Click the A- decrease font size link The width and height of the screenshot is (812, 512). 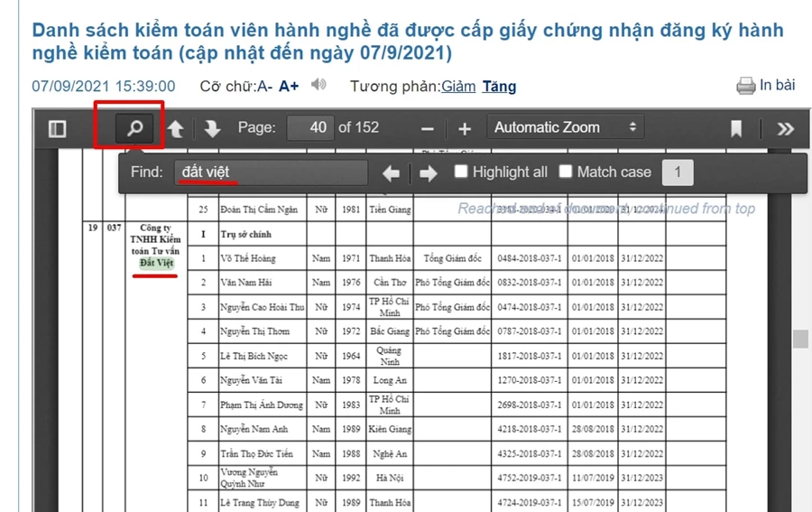265,86
